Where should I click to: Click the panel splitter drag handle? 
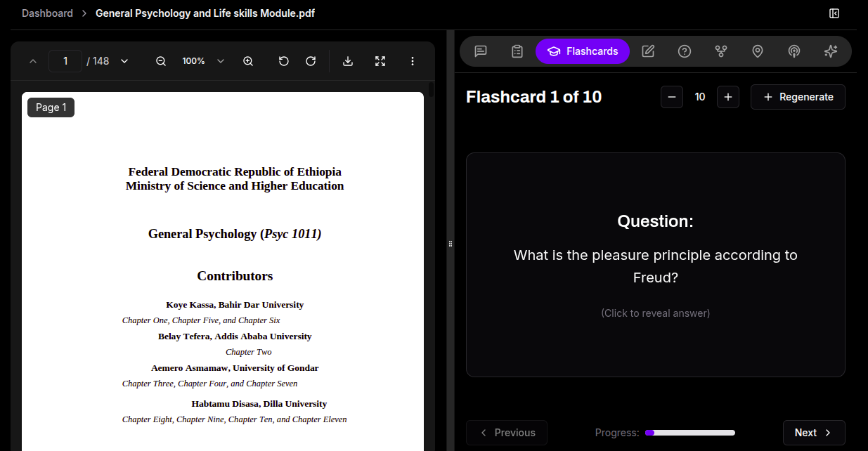451,243
